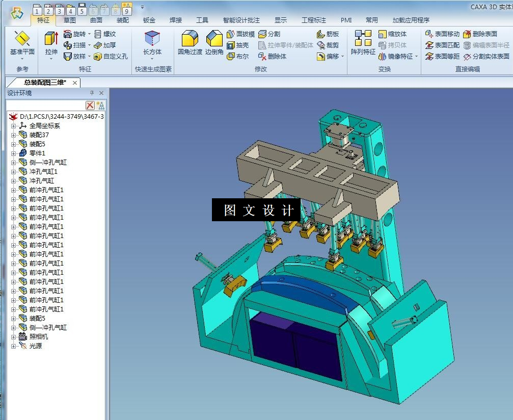513x420 pixels.
Task: Open the 自定义孔 custom hole tool
Action: (111, 56)
